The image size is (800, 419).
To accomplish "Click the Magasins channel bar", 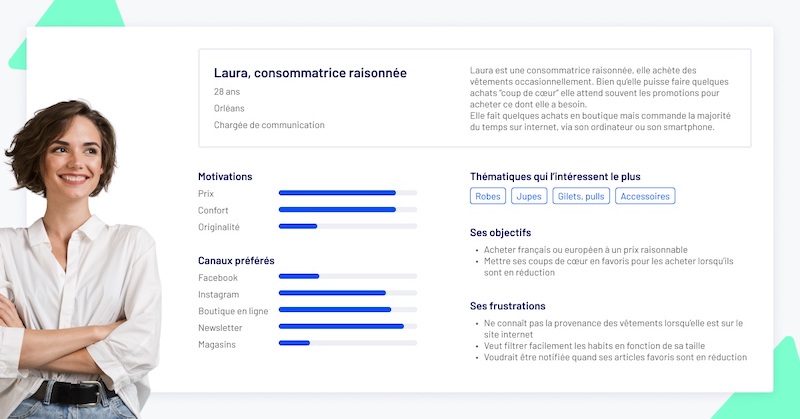I will pos(347,344).
